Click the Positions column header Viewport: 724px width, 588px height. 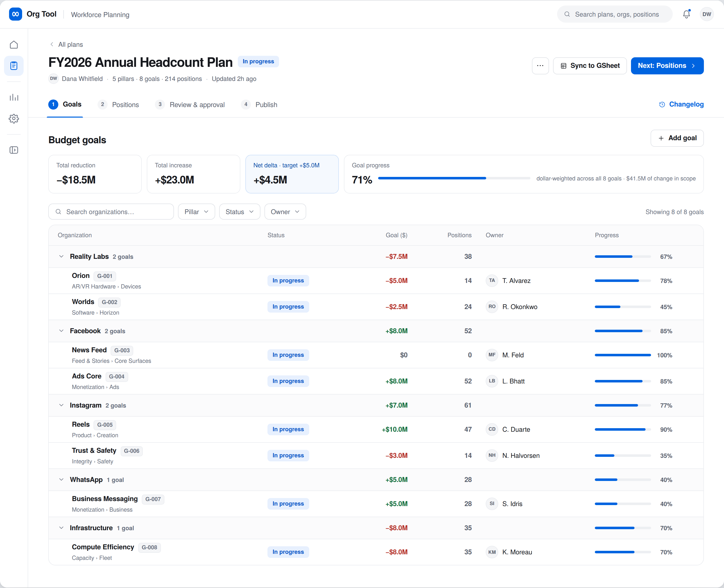click(459, 235)
